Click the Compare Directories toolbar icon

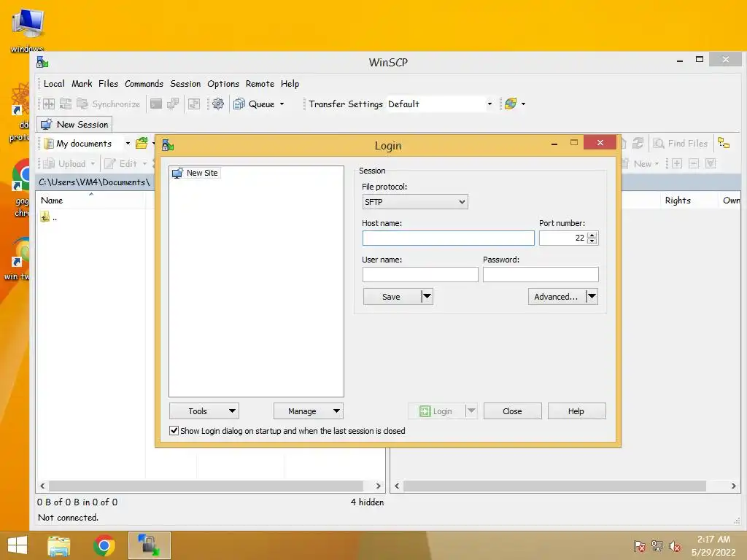click(x=49, y=104)
